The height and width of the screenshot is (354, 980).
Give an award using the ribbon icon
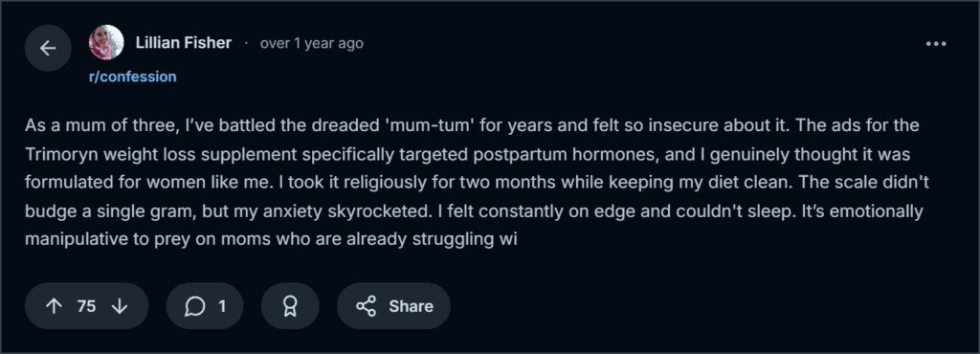pos(290,306)
